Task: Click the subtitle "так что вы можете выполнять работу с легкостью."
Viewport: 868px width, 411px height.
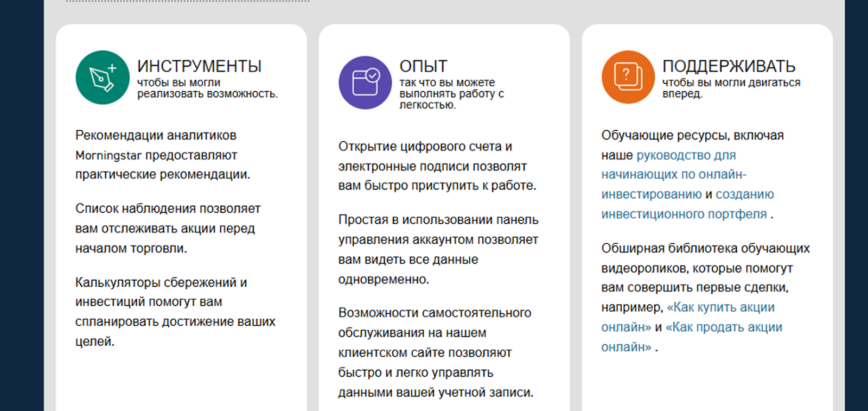Action: (452, 93)
